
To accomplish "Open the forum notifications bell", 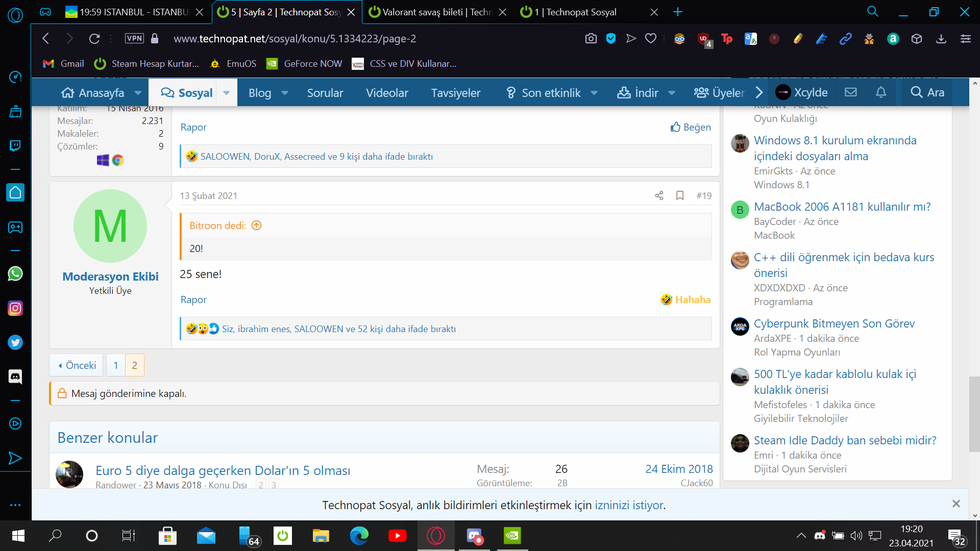I will 881,92.
